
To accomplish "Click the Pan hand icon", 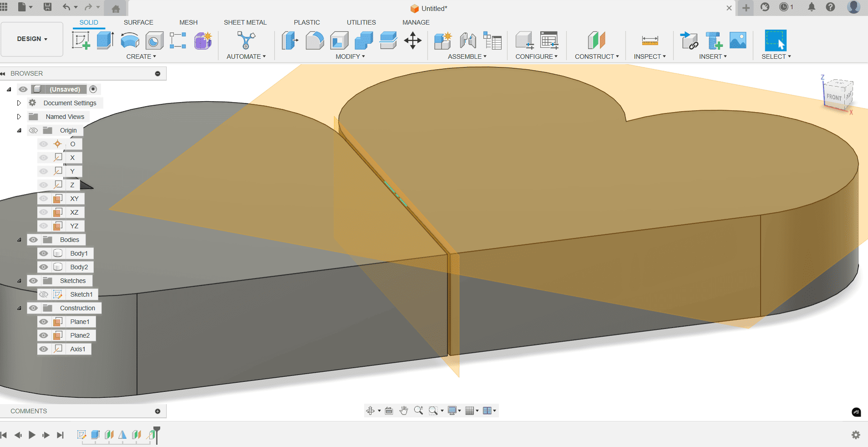I will click(404, 411).
